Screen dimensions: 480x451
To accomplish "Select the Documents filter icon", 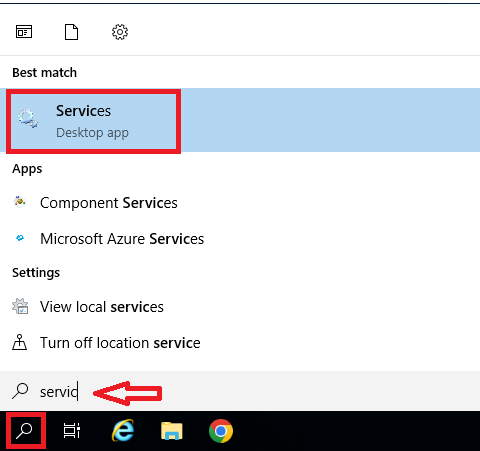I will 71,32.
